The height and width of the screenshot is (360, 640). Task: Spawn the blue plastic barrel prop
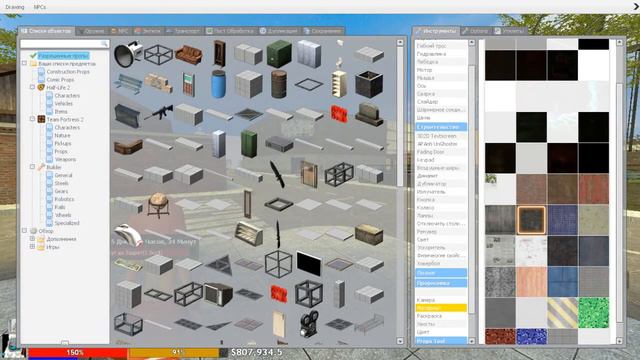tap(218, 84)
